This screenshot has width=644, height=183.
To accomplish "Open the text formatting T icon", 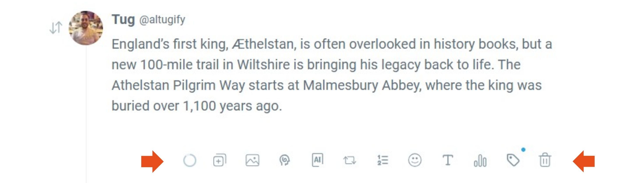I will 448,160.
